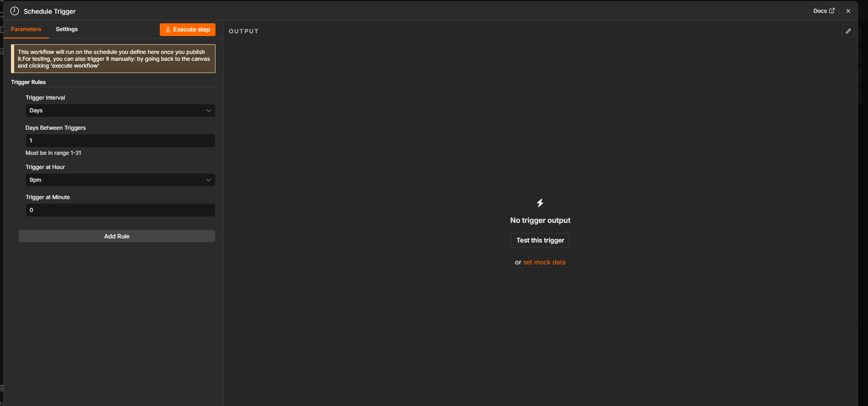Open the Trigger Interval dropdown
Viewport: 868px width, 406px height.
click(x=120, y=111)
